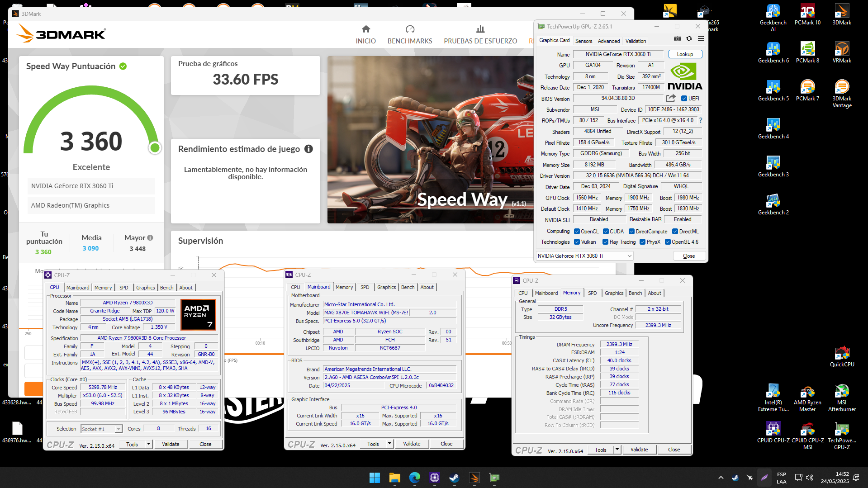
Task: Open volume control in system tray
Action: (x=810, y=478)
